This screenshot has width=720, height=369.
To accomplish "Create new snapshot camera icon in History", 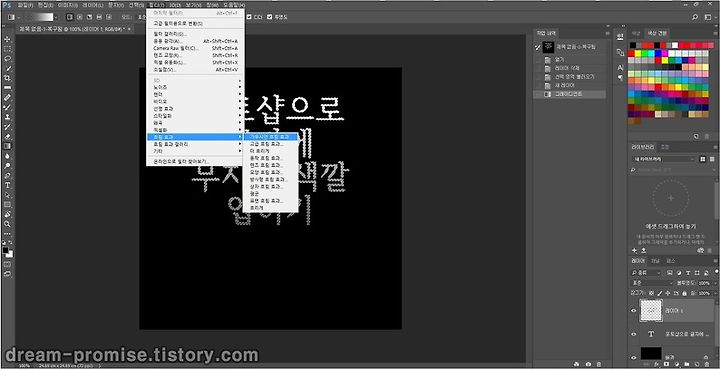I will (588, 363).
